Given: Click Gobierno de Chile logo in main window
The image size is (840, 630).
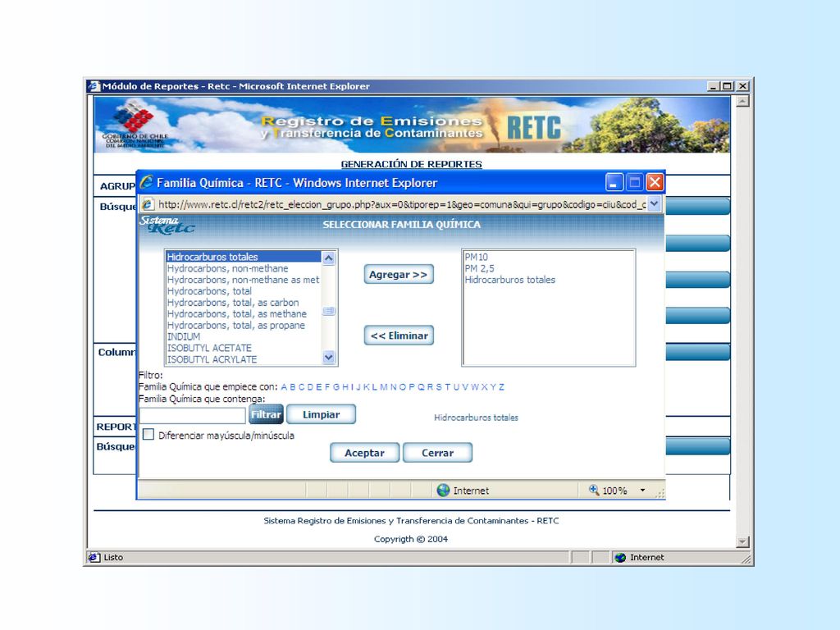Looking at the screenshot, I should pos(135,125).
